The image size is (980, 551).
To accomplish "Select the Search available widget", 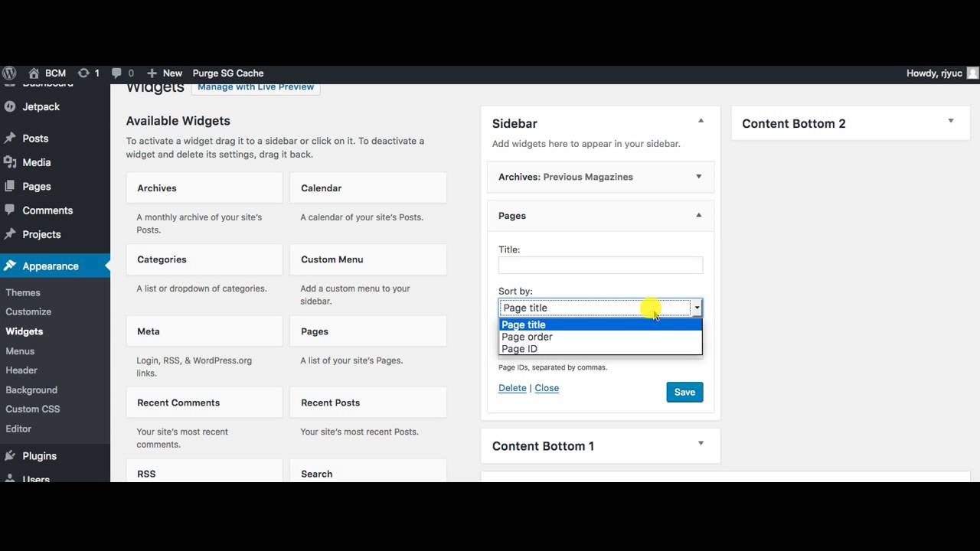I will tap(368, 471).
